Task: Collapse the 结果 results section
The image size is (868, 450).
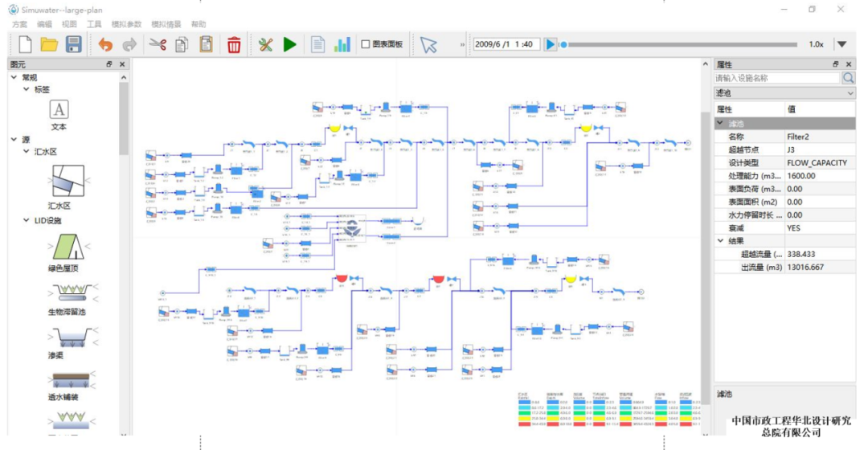Action: 721,241
